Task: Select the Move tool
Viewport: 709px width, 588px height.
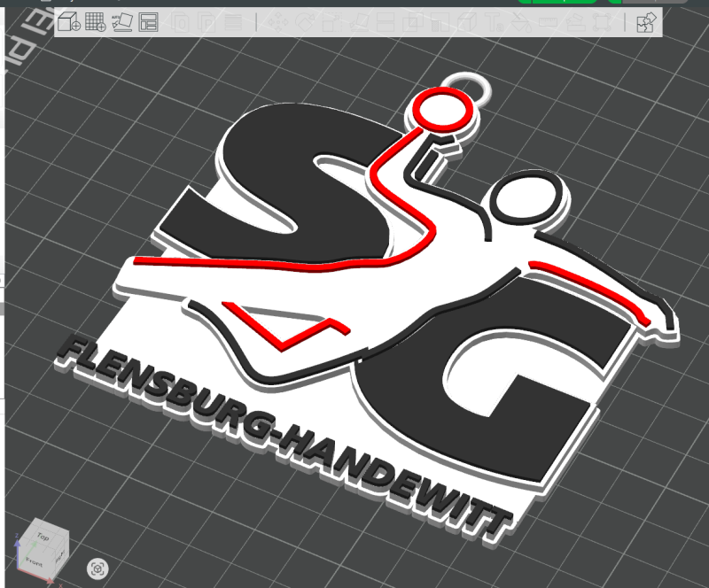Action: [x=277, y=22]
